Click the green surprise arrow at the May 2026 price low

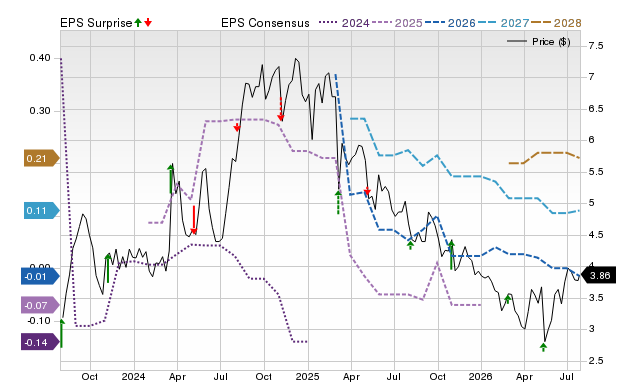tap(543, 347)
